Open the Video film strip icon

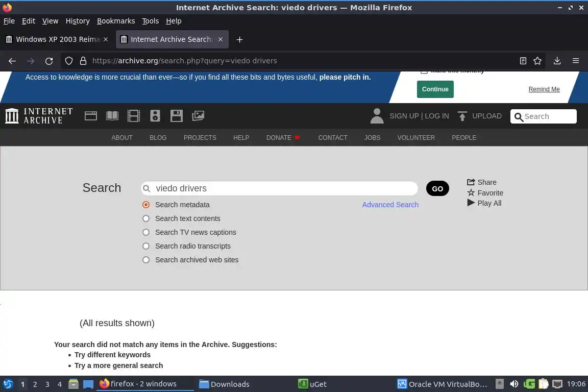[x=134, y=116]
